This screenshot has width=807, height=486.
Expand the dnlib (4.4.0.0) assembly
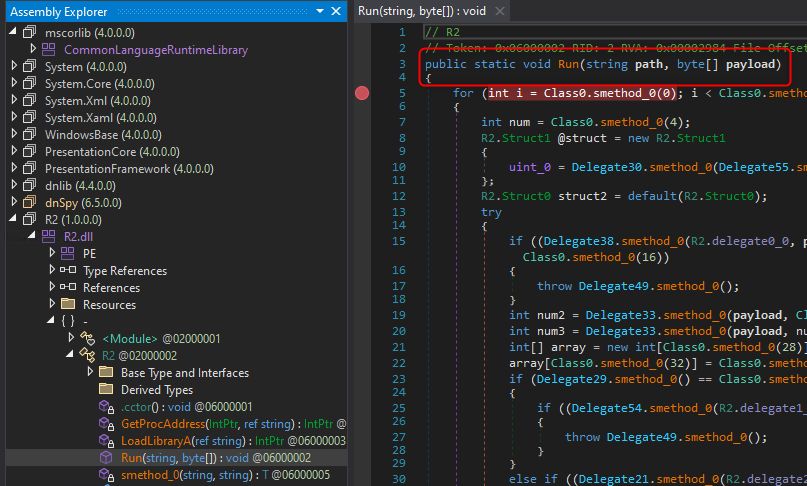tap(14, 185)
